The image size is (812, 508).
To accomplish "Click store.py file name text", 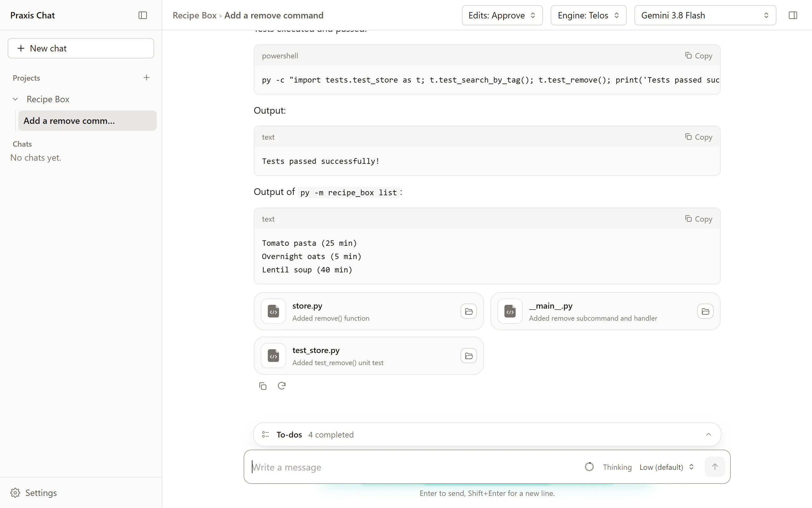I will pyautogui.click(x=307, y=306).
